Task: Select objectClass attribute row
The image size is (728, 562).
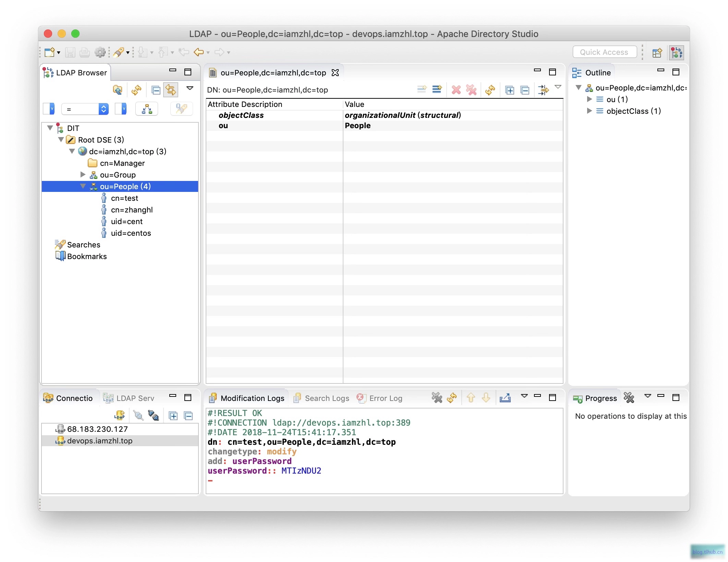Action: tap(384, 115)
